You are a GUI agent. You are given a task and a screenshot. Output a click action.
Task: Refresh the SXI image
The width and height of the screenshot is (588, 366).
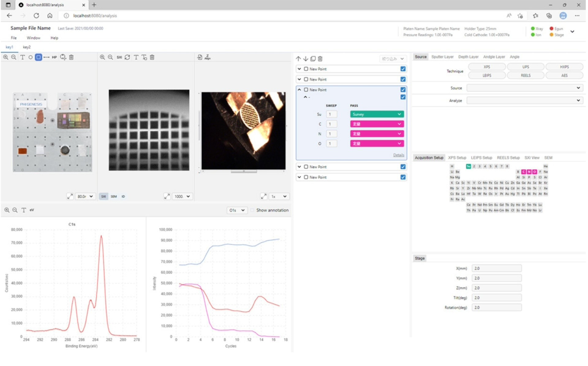point(127,57)
